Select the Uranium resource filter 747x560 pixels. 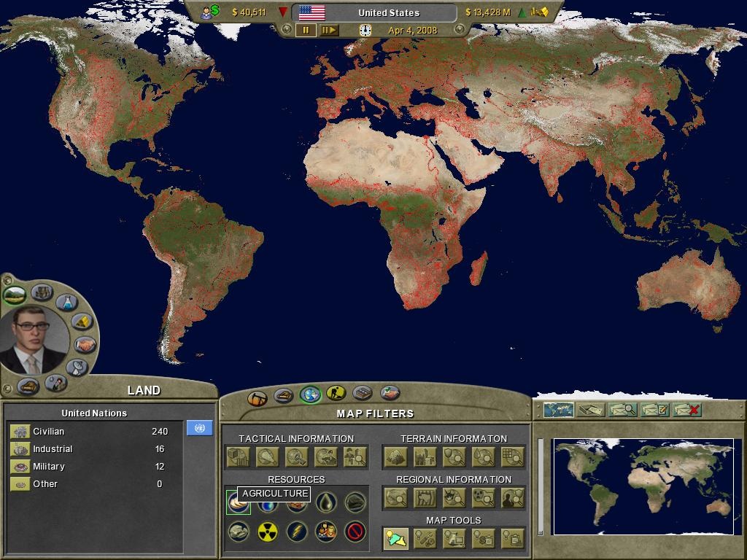pos(267,531)
